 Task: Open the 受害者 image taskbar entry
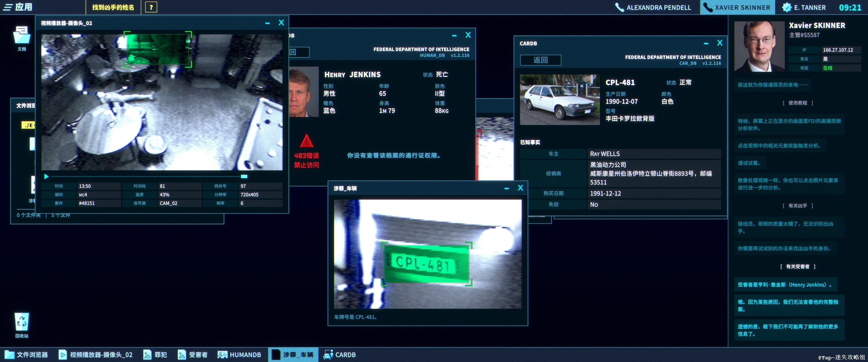click(192, 355)
